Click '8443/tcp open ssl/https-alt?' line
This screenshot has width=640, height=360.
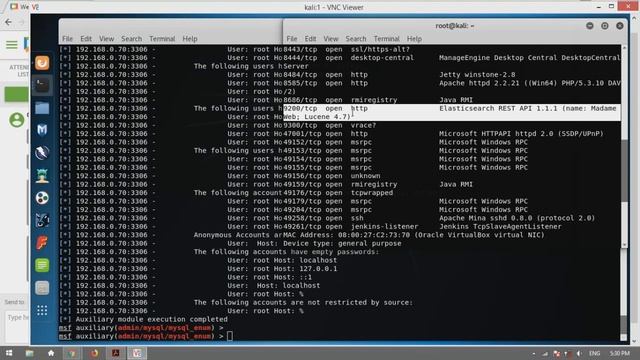[x=347, y=49]
